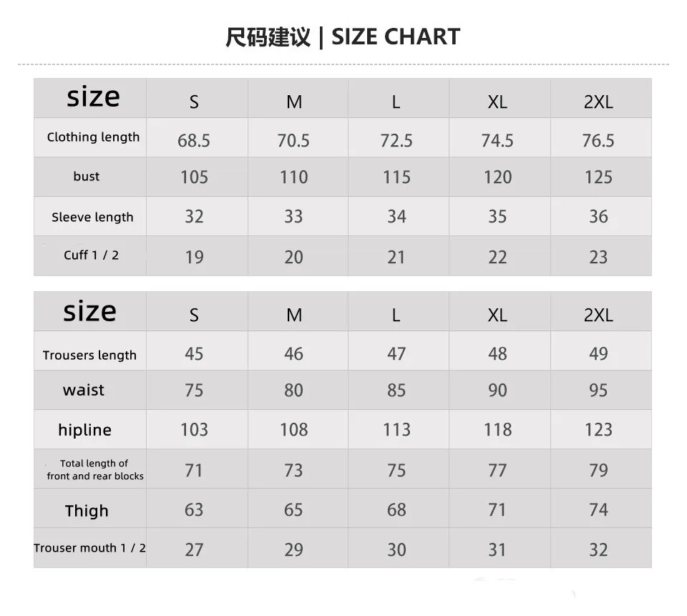687x616 pixels.
Task: Click the SIZE CHART title heading
Action: [x=343, y=36]
